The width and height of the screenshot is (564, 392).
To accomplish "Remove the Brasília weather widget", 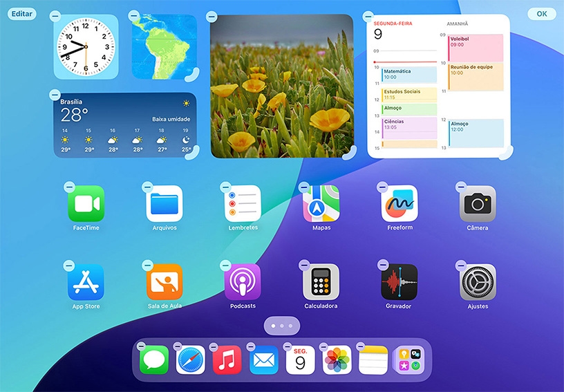I will (55, 95).
